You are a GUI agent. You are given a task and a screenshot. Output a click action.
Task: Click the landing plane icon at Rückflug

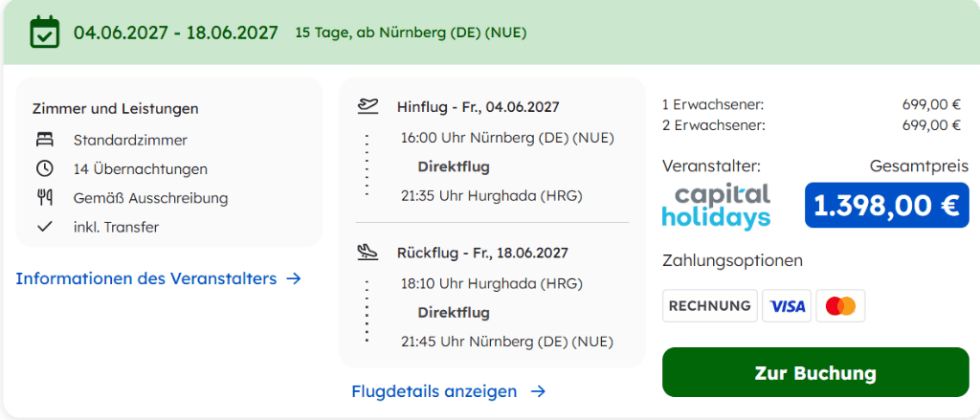tap(368, 253)
